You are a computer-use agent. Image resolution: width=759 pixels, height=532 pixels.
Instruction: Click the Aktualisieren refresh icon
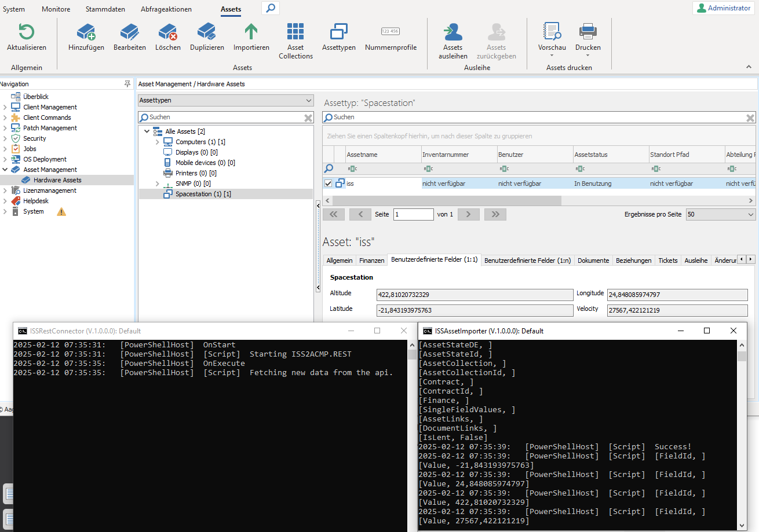(27, 32)
